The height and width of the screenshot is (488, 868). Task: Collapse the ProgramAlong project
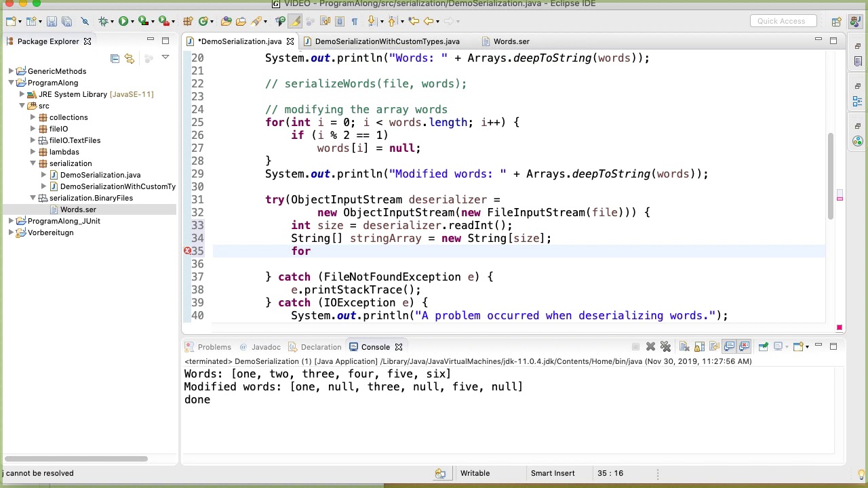(x=11, y=83)
